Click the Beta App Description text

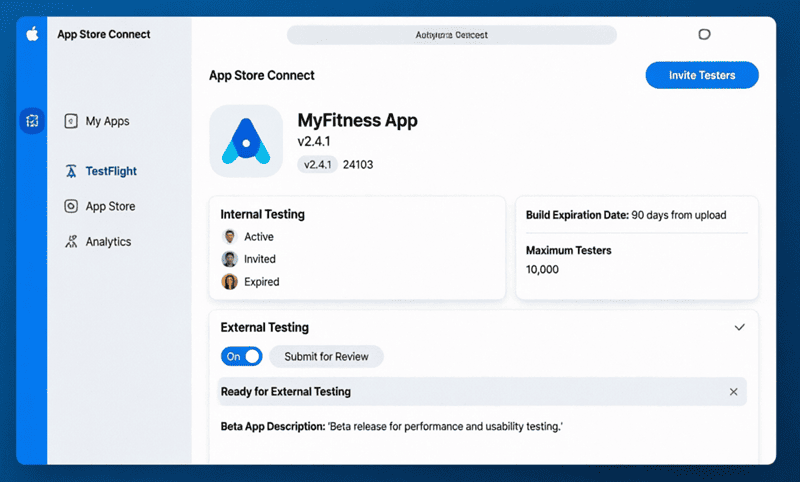[x=391, y=426]
